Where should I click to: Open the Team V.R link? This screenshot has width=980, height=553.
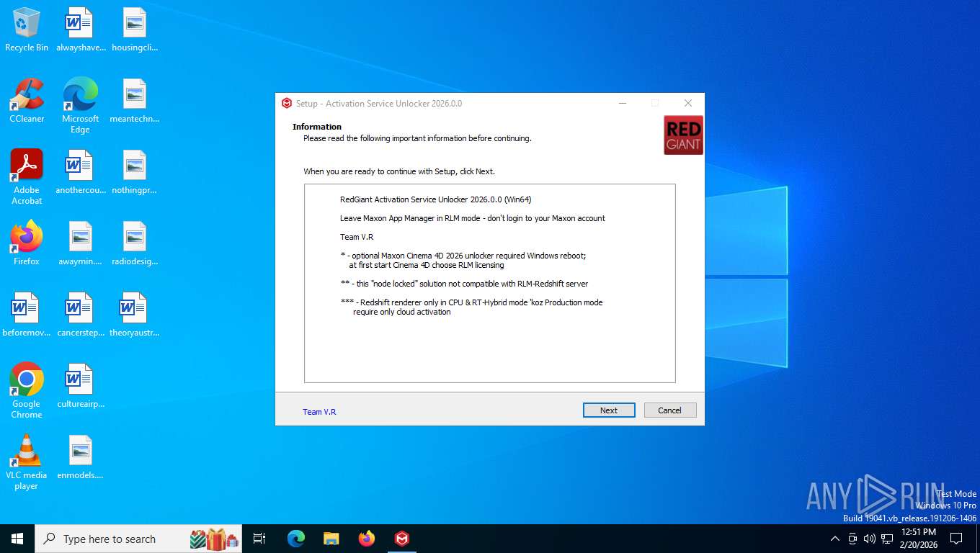(x=319, y=412)
